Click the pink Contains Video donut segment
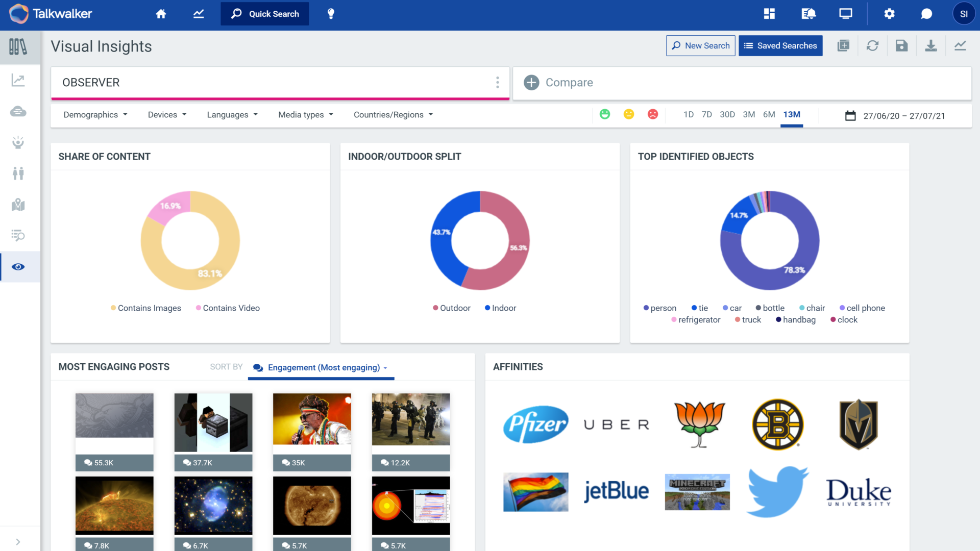This screenshot has height=551, width=980. pos(171,206)
